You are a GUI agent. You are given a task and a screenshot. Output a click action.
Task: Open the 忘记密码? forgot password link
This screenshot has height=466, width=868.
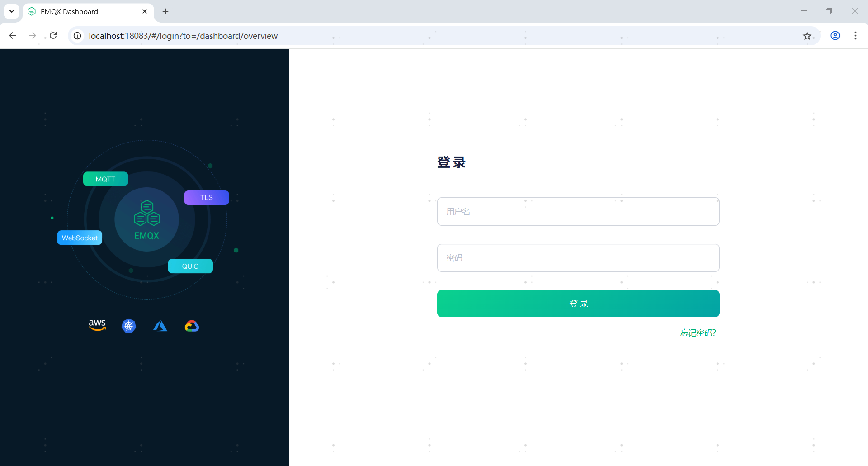click(x=698, y=333)
